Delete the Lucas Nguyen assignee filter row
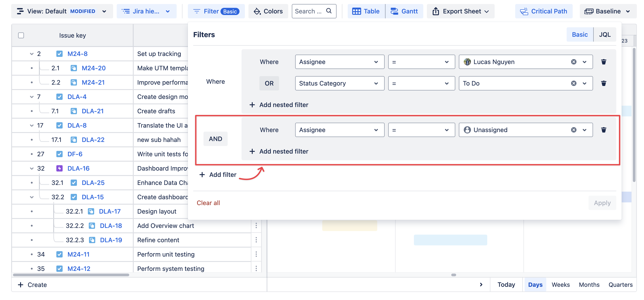Screen dimensions: 644x300 [x=603, y=62]
